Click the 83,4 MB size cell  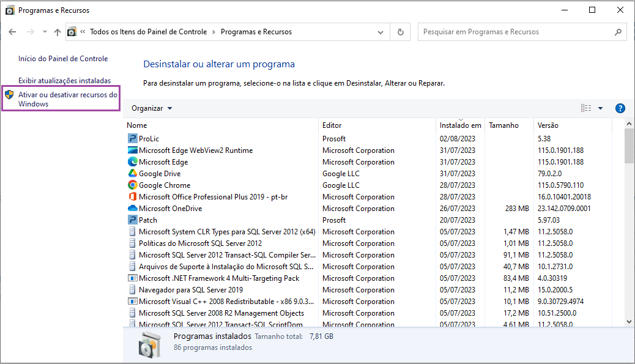tap(516, 278)
